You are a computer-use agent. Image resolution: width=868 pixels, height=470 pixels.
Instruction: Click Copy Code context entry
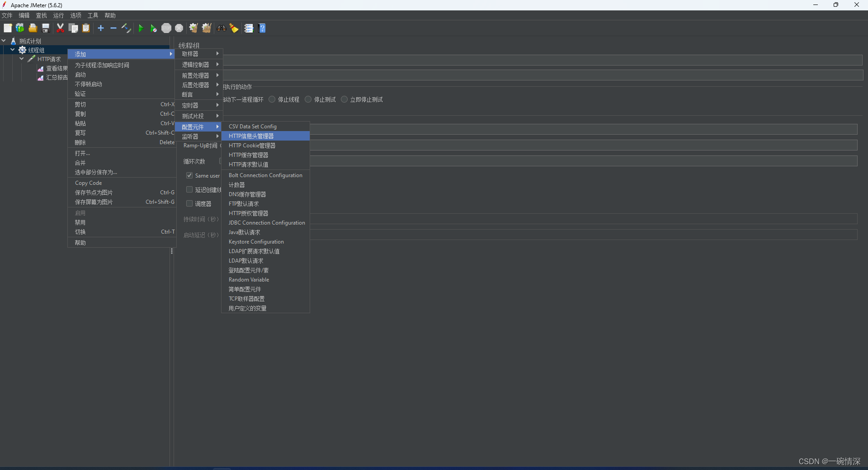[122, 183]
